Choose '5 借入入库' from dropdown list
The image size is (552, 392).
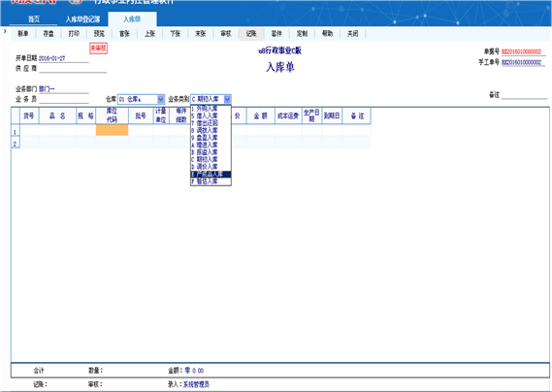coord(211,115)
